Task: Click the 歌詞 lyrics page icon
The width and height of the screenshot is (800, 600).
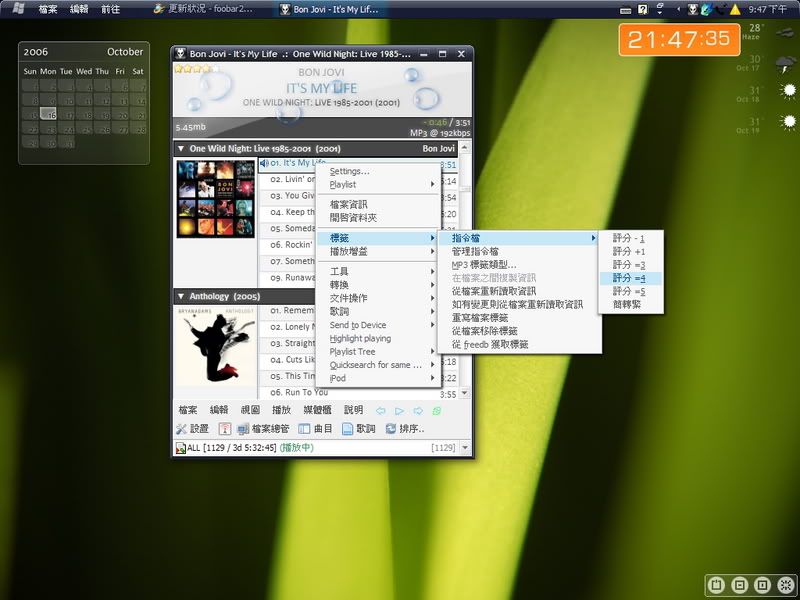Action: 347,429
